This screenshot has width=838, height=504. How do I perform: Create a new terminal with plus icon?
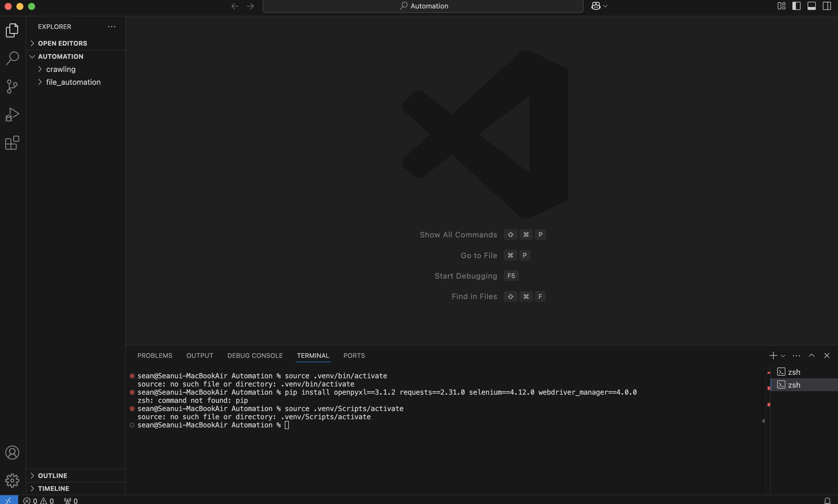(x=773, y=355)
